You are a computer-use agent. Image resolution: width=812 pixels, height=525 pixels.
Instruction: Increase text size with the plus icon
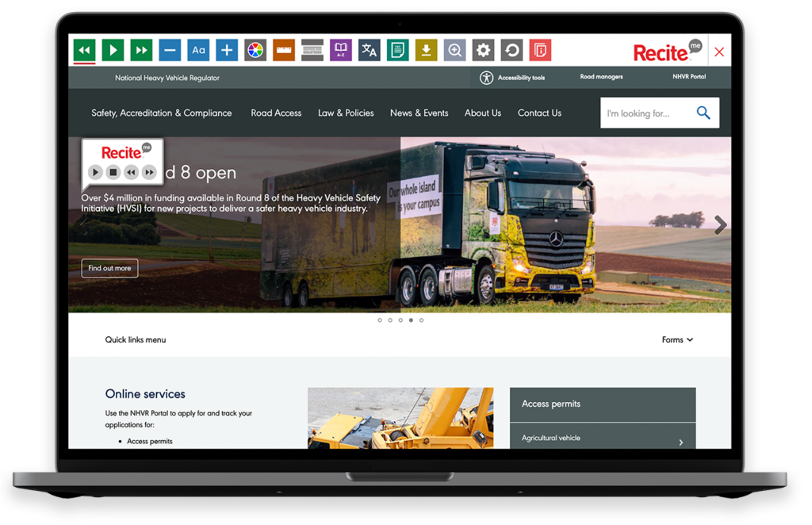tap(227, 50)
